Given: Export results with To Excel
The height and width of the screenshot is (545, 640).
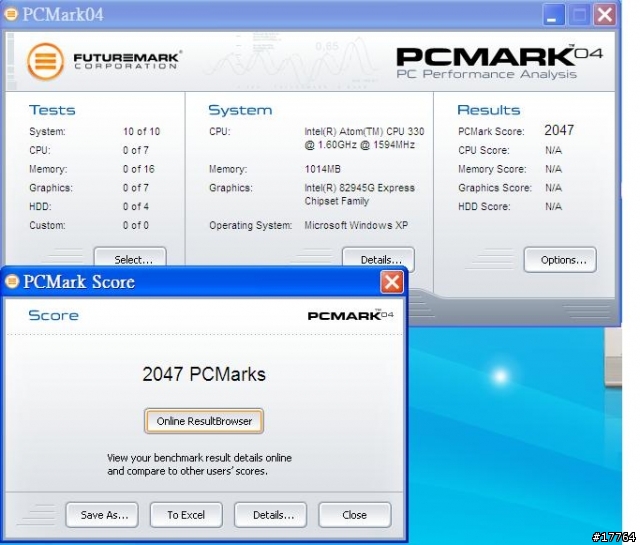Looking at the screenshot, I should (x=186, y=515).
